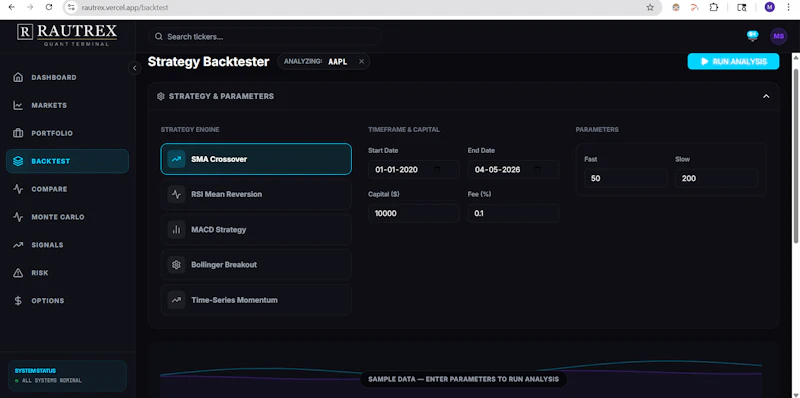Collapse sidebar with arrow toggle
This screenshot has height=398, width=800.
point(135,68)
